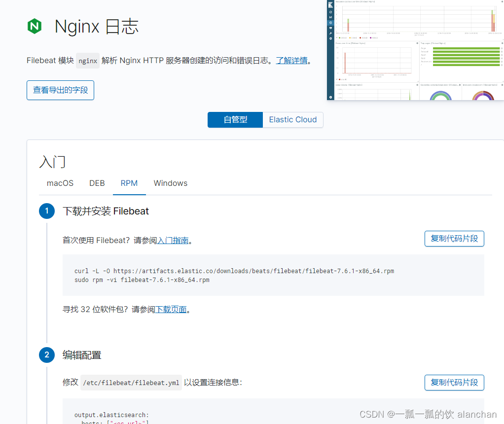Click the Nginx logo icon
Viewport: 504px width, 424px height.
pos(34,26)
